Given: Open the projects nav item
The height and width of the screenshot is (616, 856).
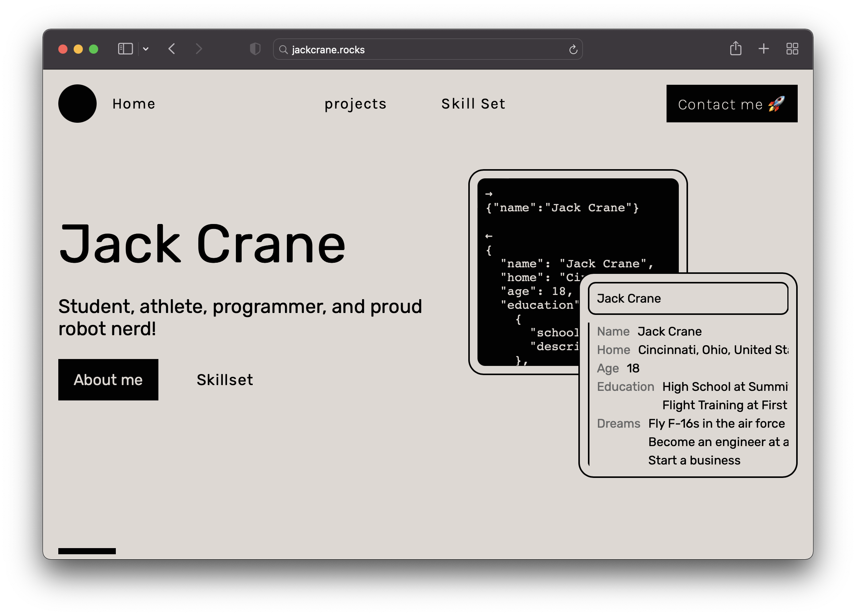Looking at the screenshot, I should [355, 104].
